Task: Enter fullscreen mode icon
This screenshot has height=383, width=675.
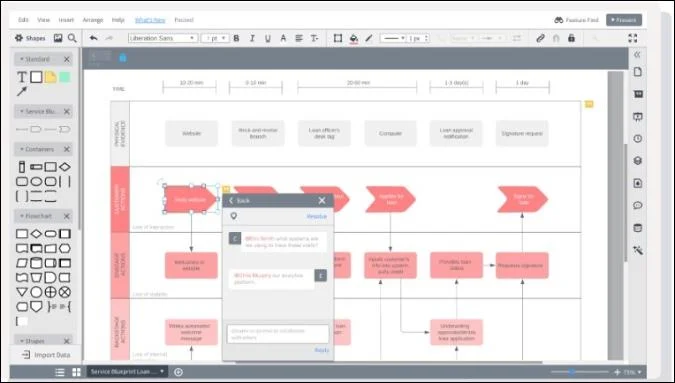Action: [633, 38]
